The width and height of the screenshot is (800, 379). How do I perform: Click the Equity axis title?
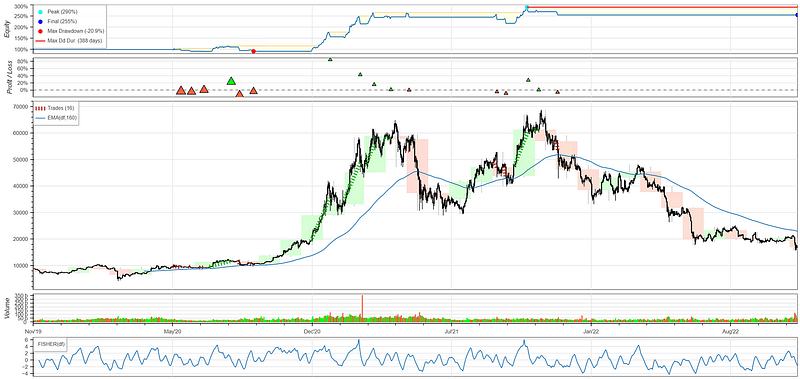(6, 28)
